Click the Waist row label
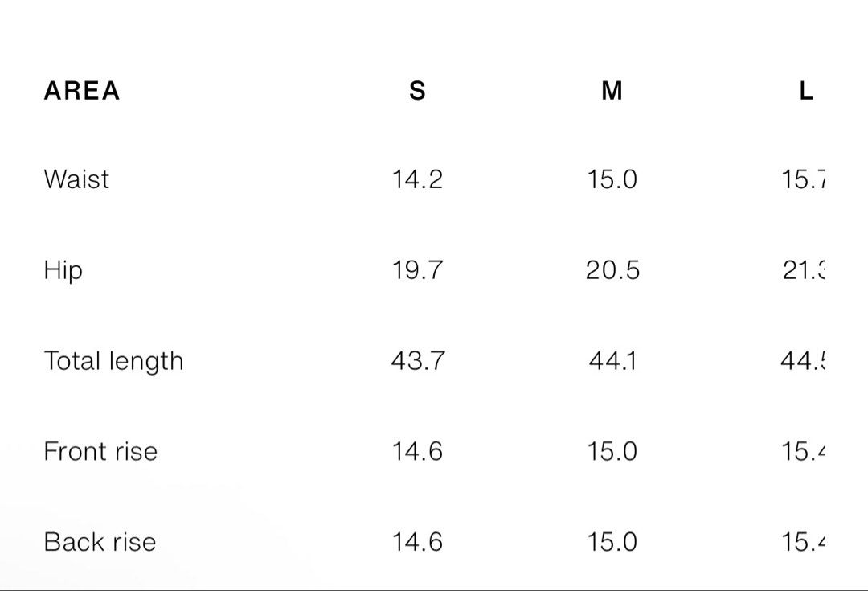 (x=76, y=179)
